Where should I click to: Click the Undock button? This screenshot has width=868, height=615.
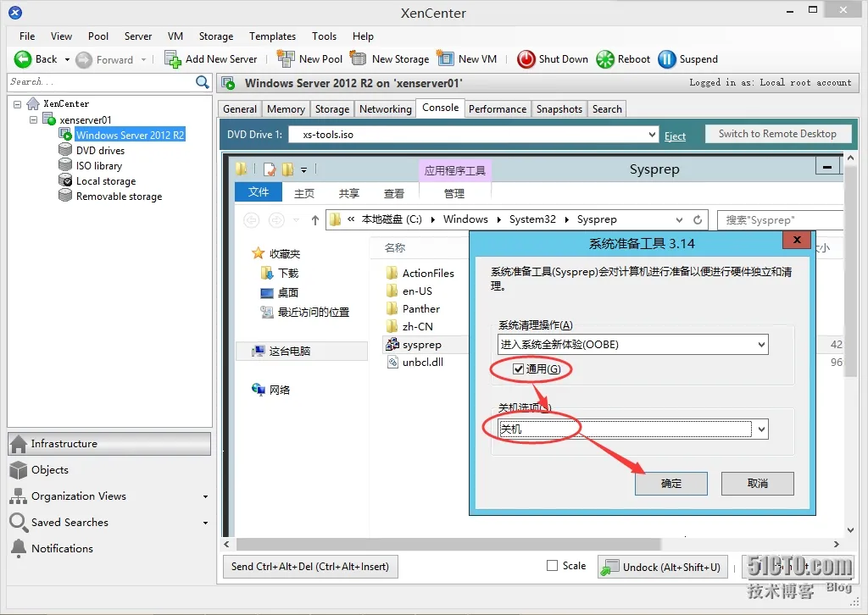662,567
